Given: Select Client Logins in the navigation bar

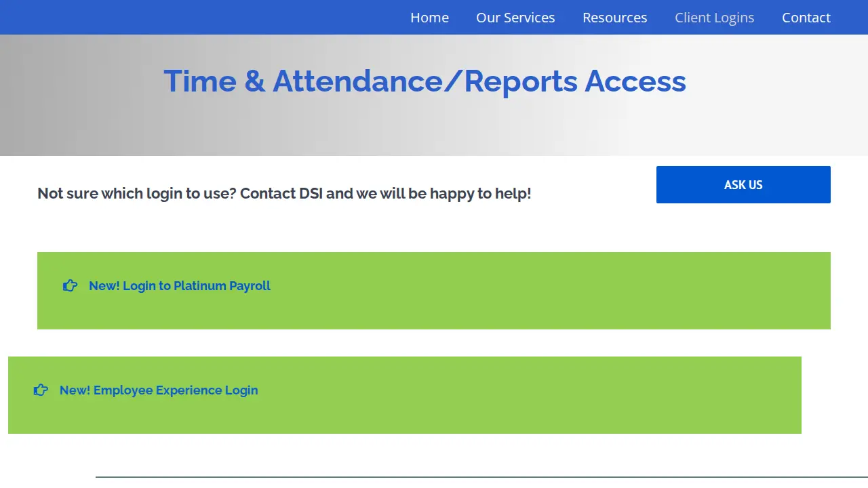Looking at the screenshot, I should click(x=715, y=18).
